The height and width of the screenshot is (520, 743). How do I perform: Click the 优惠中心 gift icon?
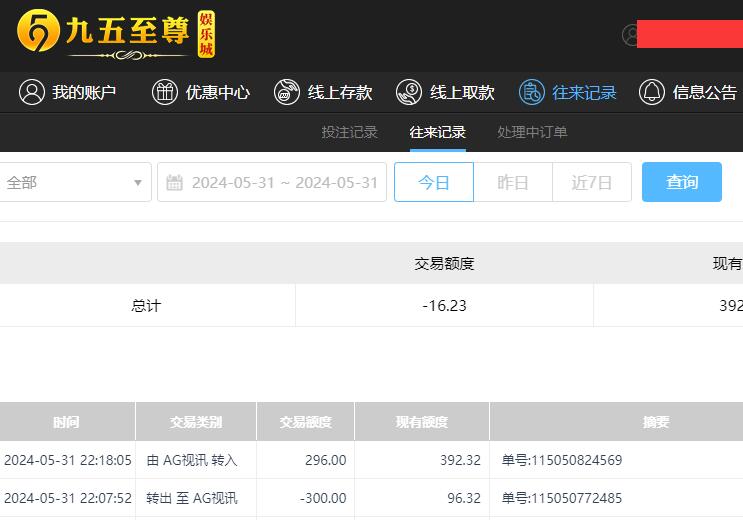coord(165,92)
